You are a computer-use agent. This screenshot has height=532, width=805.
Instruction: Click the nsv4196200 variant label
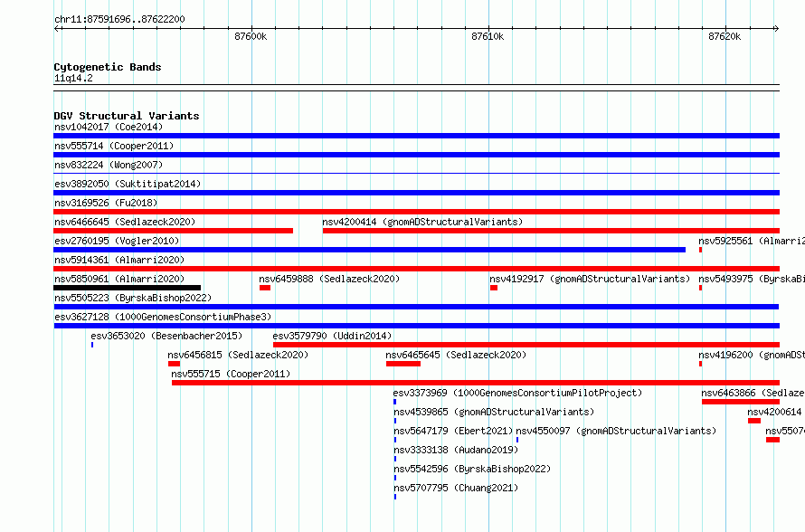pos(752,355)
